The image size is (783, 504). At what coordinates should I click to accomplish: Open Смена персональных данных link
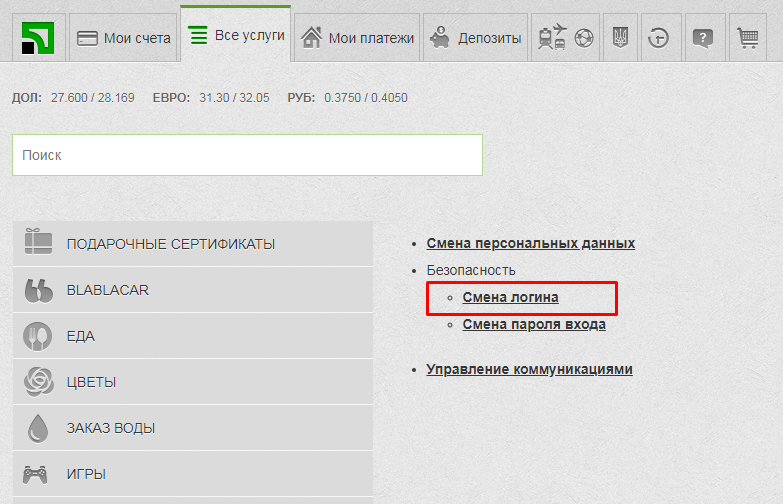click(530, 243)
